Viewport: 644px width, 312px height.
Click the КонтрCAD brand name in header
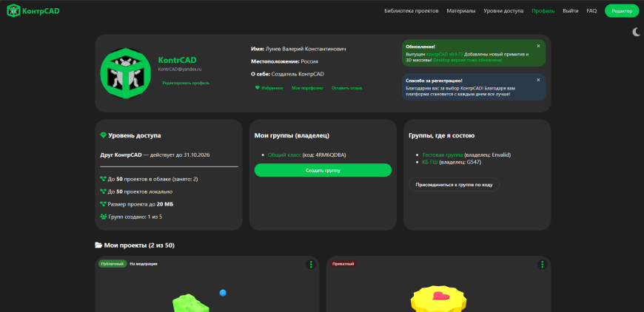tap(41, 10)
